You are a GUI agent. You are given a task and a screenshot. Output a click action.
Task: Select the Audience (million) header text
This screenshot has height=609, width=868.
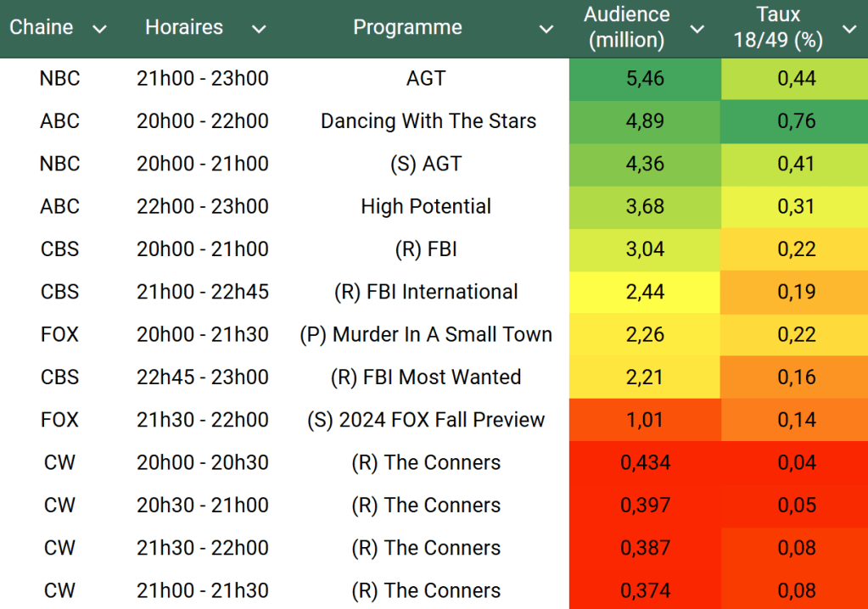coord(627,27)
